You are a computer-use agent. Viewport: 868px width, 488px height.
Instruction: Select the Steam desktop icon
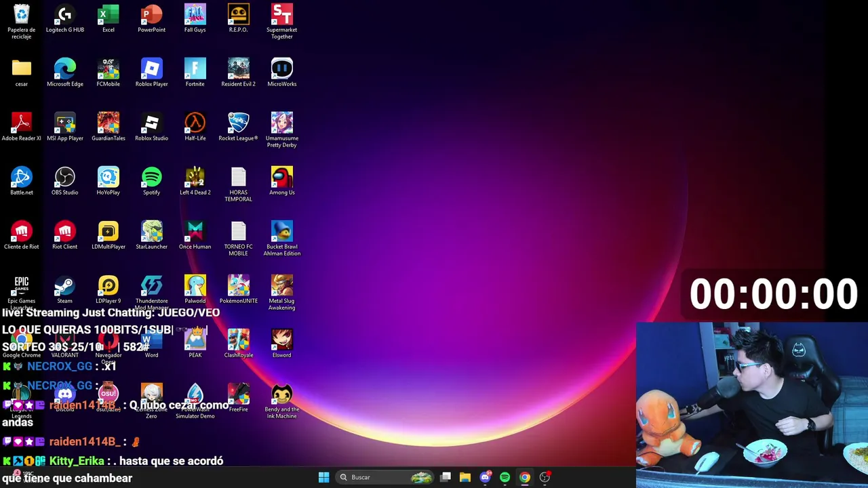pyautogui.click(x=65, y=290)
